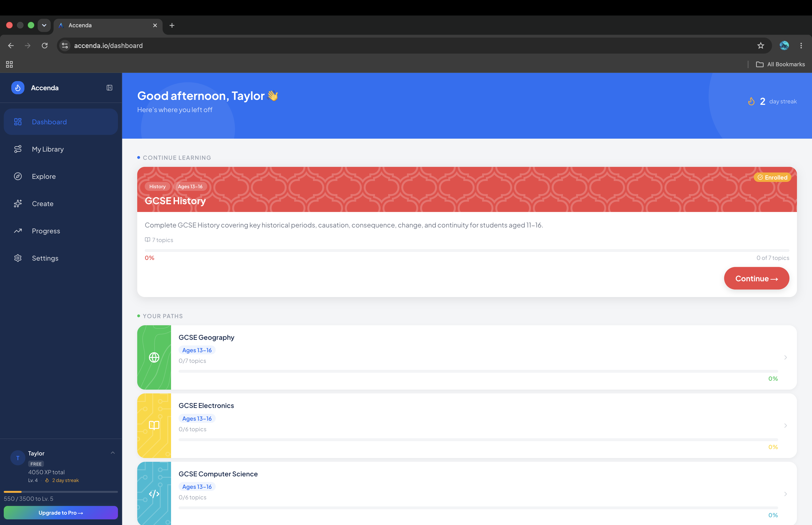Open the tab search dropdown arrow
Image resolution: width=812 pixels, height=525 pixels.
click(x=44, y=25)
